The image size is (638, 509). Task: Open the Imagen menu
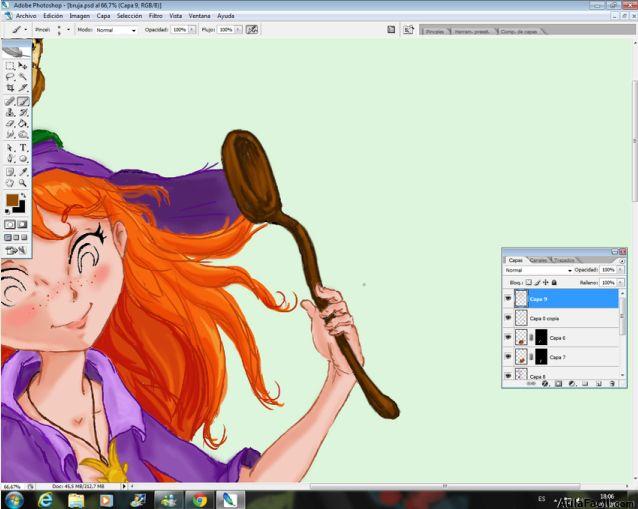coord(80,16)
